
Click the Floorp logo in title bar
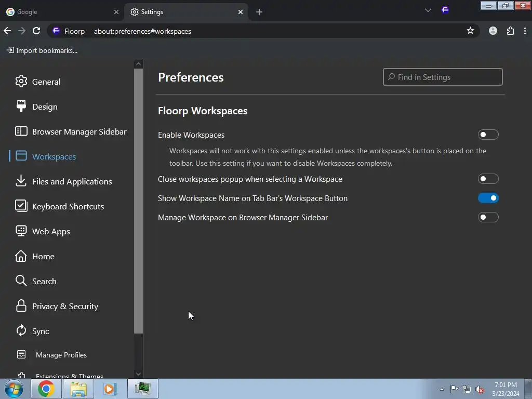coord(445,10)
